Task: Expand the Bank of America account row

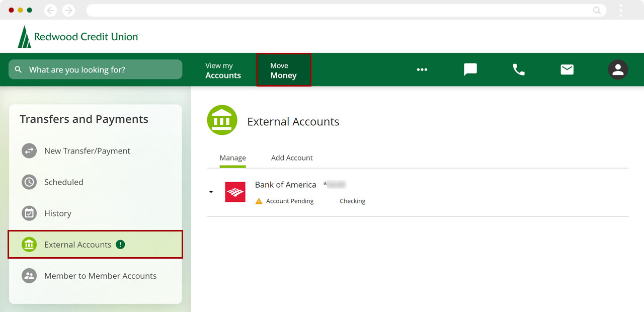Action: coord(211,192)
